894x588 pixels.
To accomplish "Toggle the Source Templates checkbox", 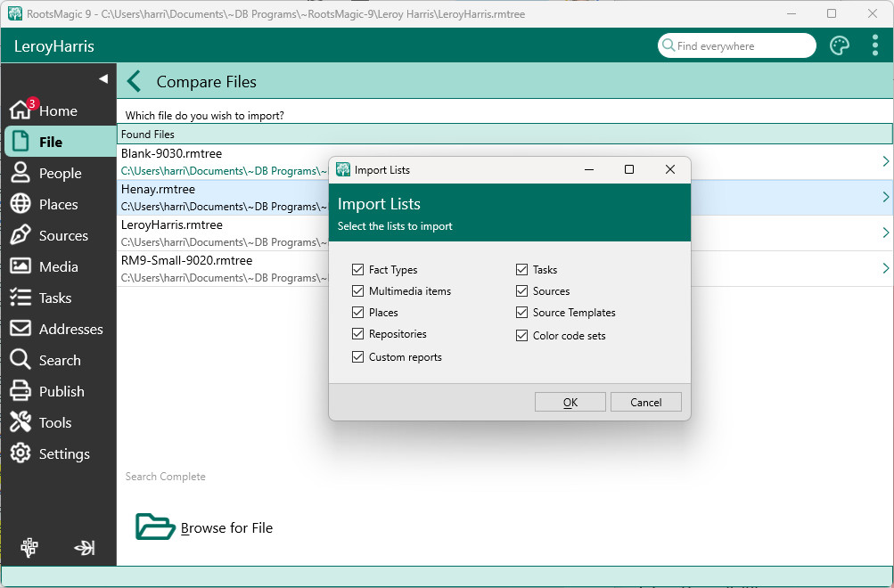I will point(522,313).
